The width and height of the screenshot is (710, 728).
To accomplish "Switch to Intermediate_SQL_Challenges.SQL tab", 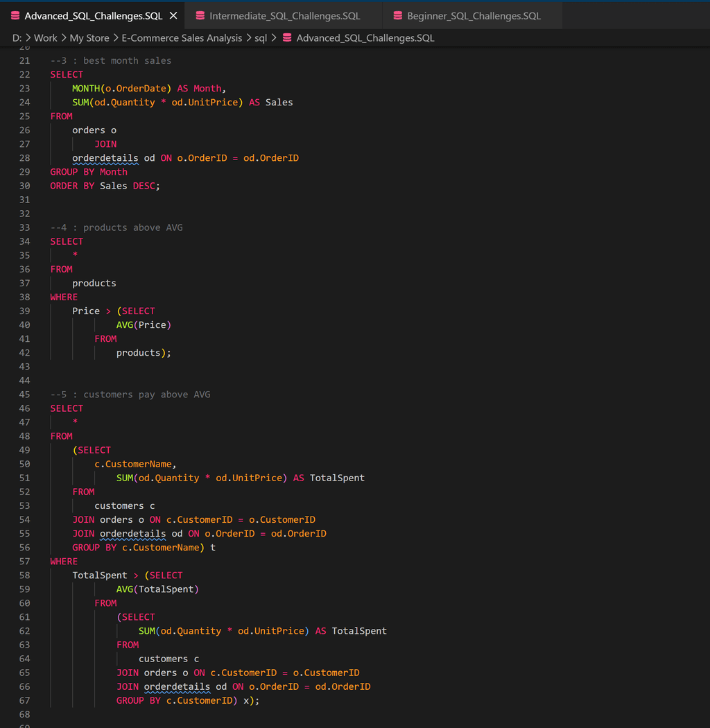I will 284,16.
